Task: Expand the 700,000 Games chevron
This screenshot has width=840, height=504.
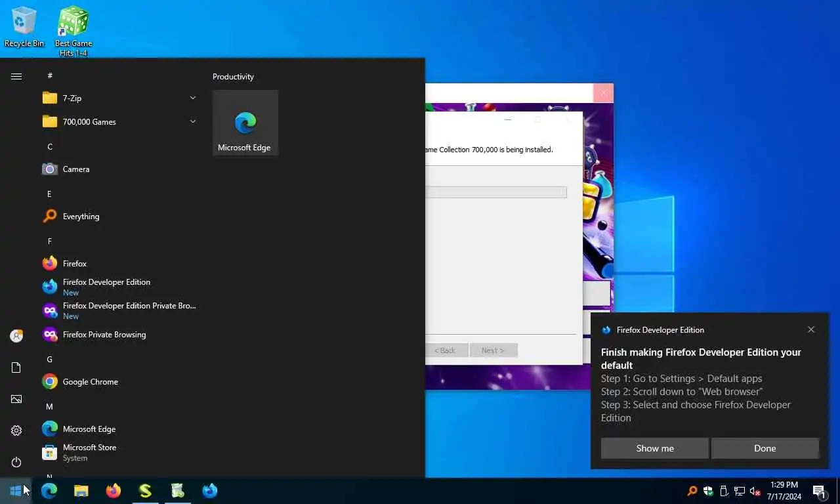Action: [x=192, y=122]
